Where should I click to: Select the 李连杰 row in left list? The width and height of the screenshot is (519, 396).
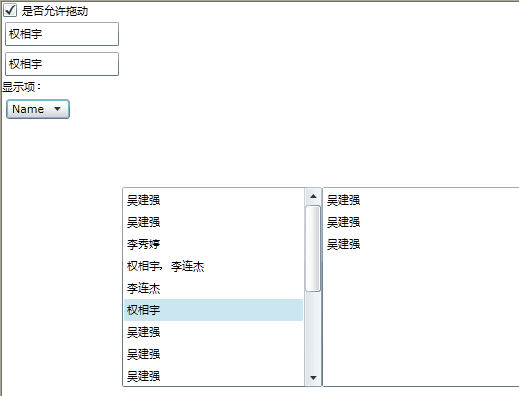213,288
